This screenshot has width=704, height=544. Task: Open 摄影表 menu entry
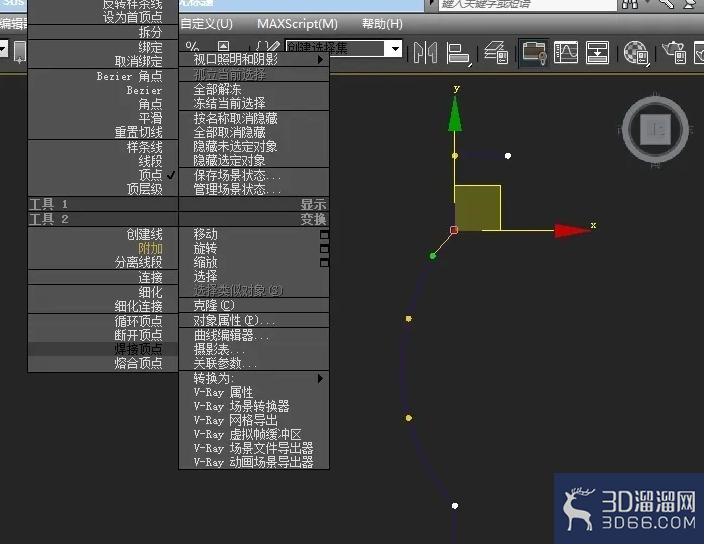pyautogui.click(x=254, y=349)
